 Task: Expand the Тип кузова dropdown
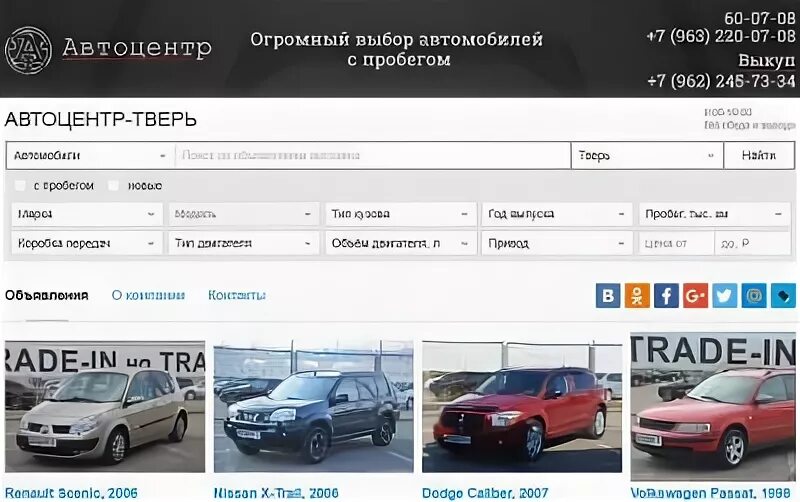(x=401, y=214)
